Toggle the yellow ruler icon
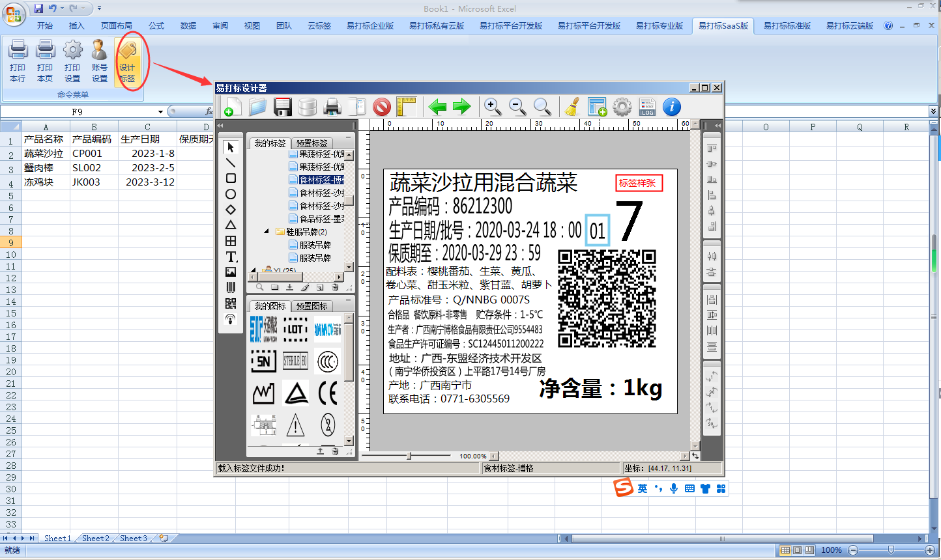Viewport: 941px width, 560px height. point(406,106)
